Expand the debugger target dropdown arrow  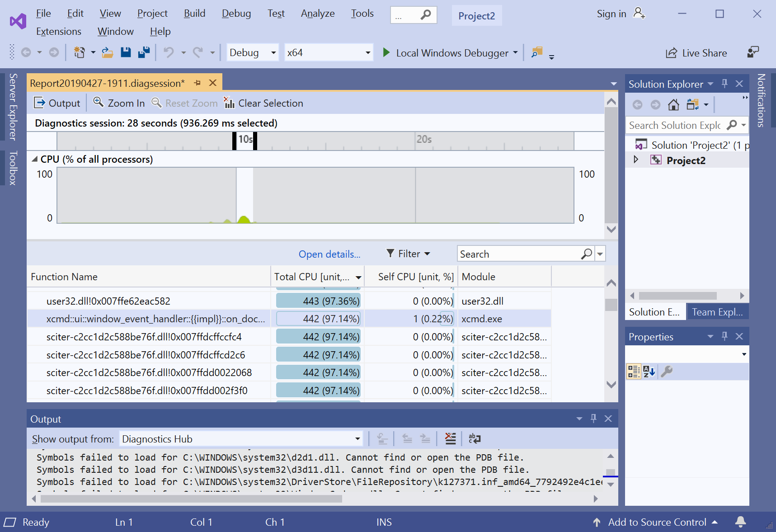click(515, 53)
